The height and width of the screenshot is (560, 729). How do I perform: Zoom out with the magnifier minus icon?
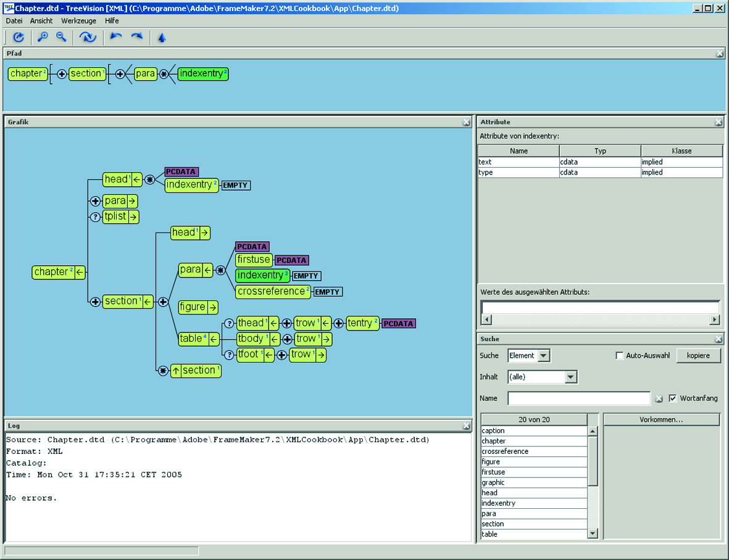[61, 37]
